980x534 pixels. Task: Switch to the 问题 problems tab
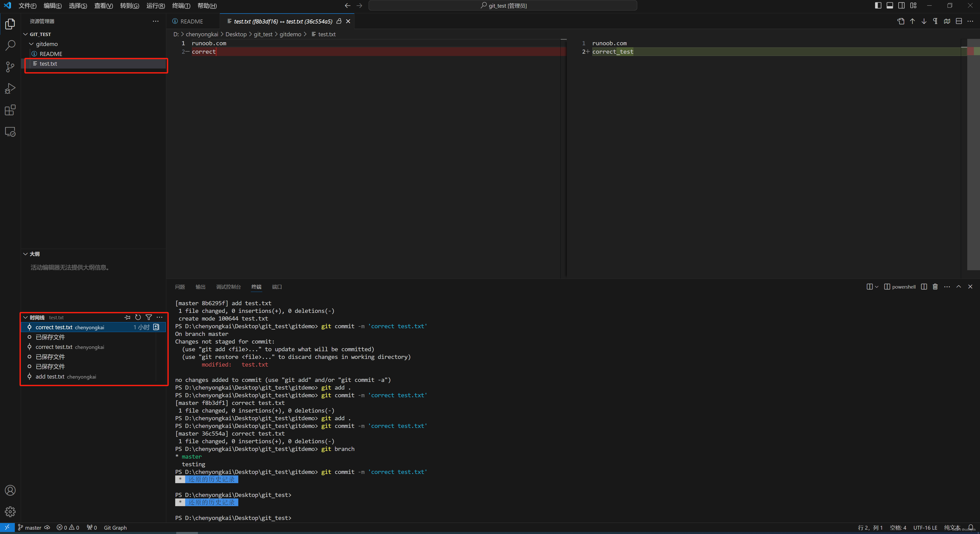click(x=180, y=287)
